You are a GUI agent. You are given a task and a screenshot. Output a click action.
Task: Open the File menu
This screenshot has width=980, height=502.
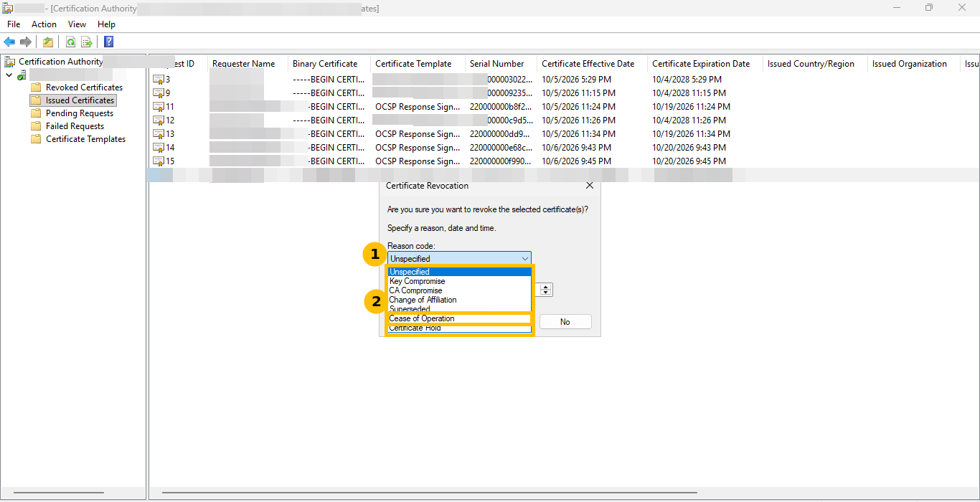[x=14, y=24]
